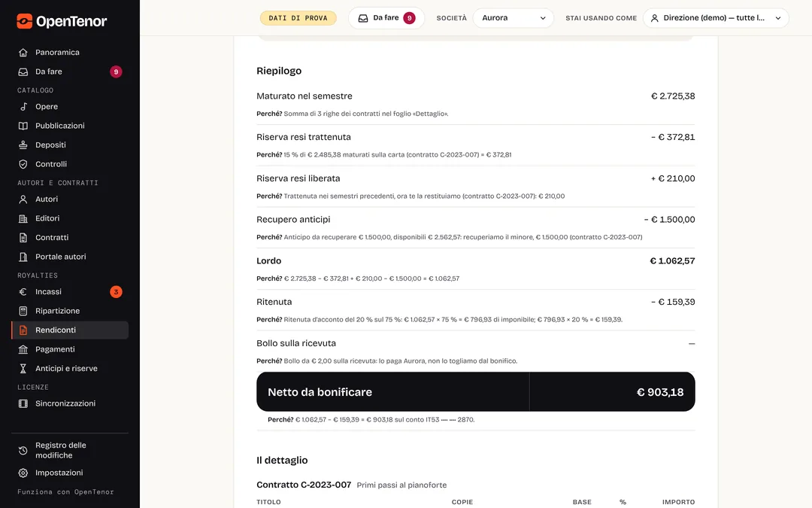Click the BASE column header
812x508 pixels.
pos(582,502)
